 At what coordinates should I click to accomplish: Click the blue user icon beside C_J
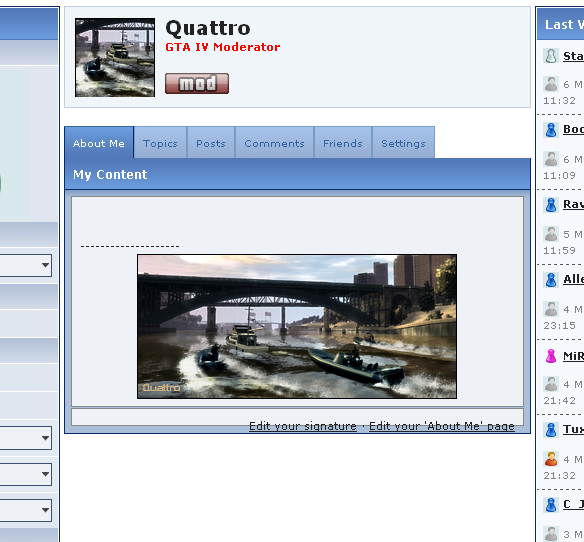coord(551,505)
